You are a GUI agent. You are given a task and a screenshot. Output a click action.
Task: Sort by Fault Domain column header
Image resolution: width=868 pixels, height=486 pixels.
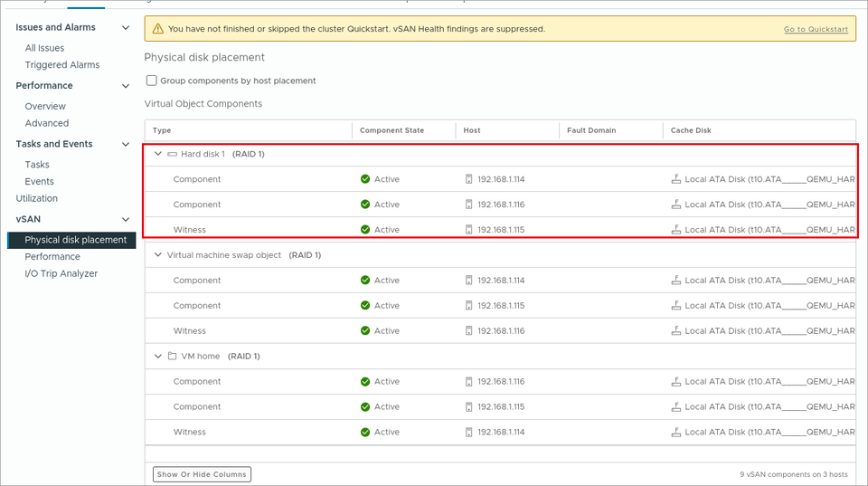point(591,130)
